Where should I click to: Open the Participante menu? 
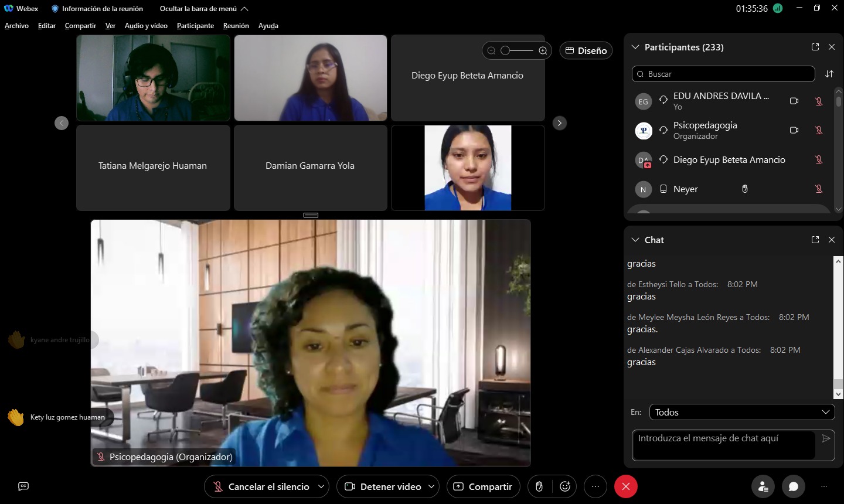pyautogui.click(x=195, y=26)
